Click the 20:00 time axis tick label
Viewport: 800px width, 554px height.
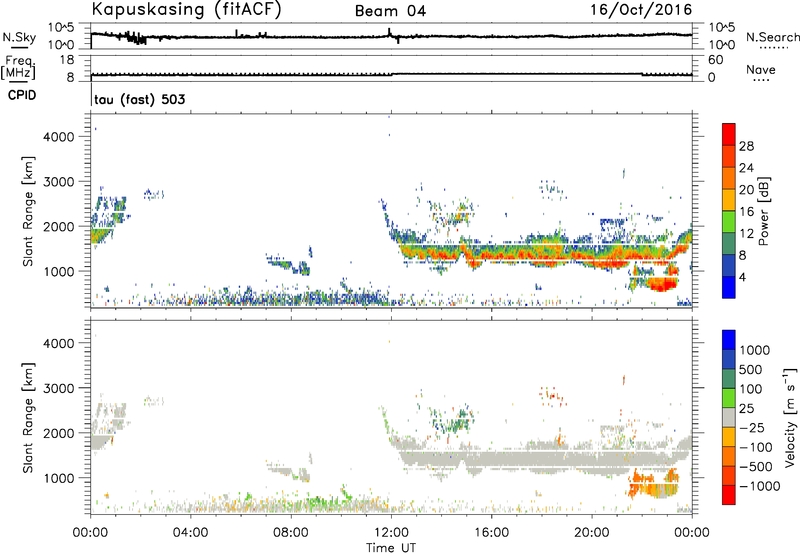pyautogui.click(x=592, y=533)
